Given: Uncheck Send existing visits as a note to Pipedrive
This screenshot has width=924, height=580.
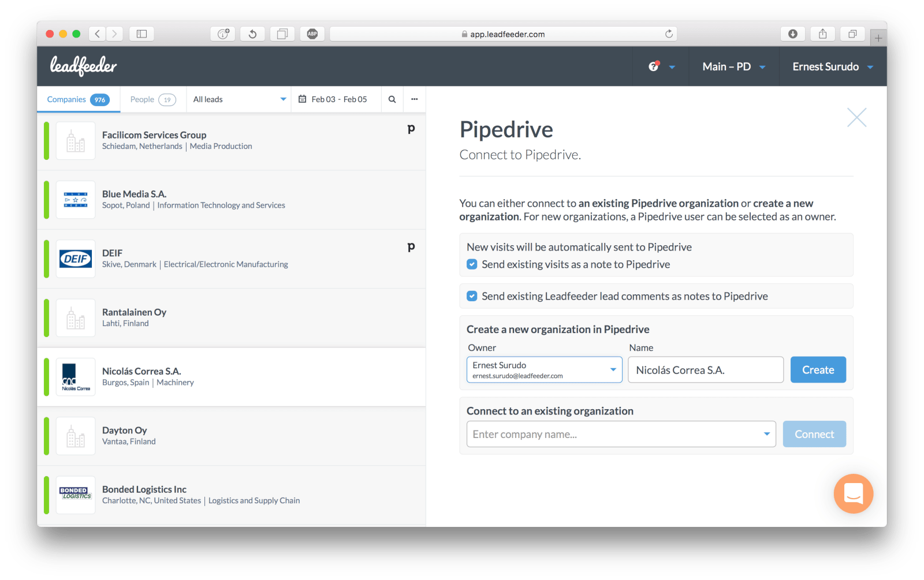Looking at the screenshot, I should click(472, 264).
